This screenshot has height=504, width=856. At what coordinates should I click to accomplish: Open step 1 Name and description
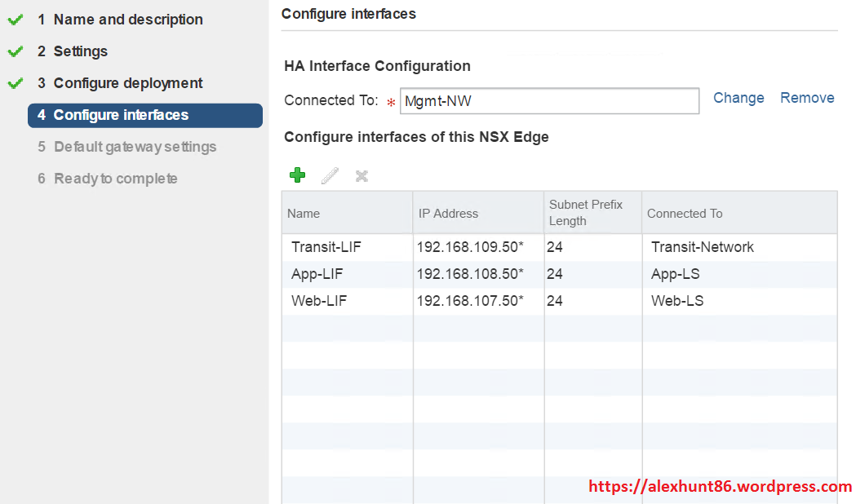click(x=128, y=20)
